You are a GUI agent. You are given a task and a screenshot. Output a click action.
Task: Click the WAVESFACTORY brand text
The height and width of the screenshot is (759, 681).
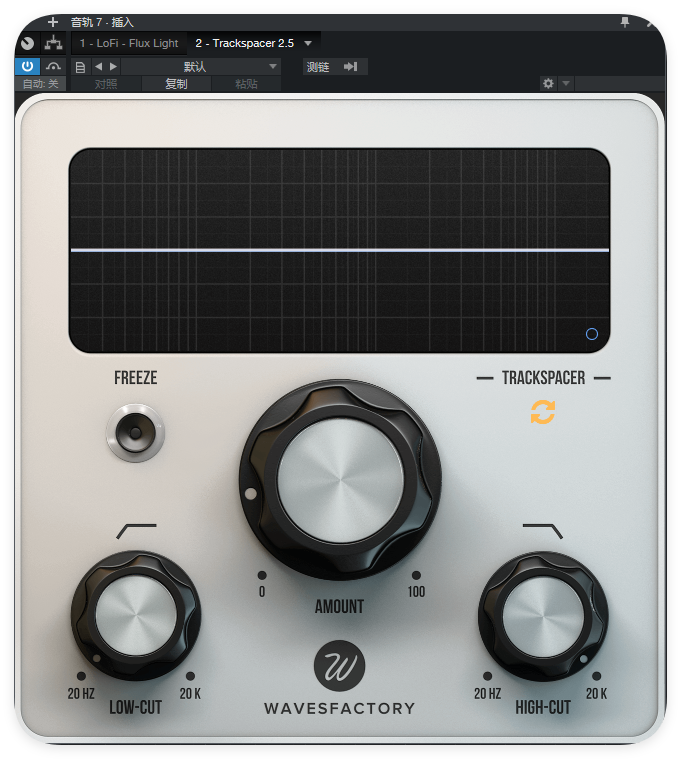coord(339,708)
